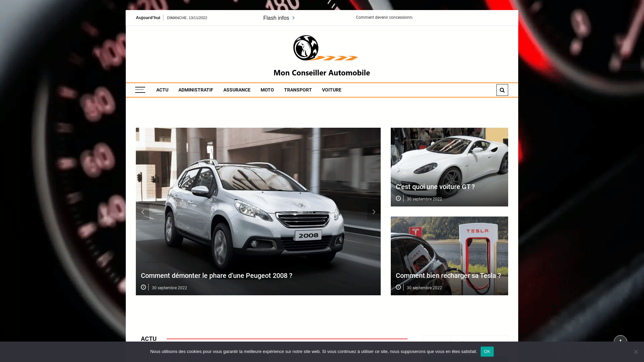Dismiss the cookie banner with the X
Viewport: 644px width, 362px height.
click(x=636, y=352)
